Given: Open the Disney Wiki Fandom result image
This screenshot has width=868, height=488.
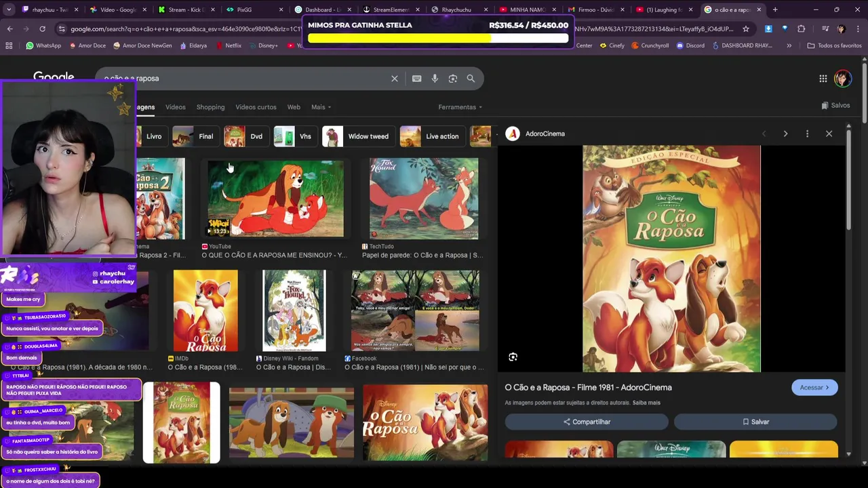Looking at the screenshot, I should pos(294,310).
